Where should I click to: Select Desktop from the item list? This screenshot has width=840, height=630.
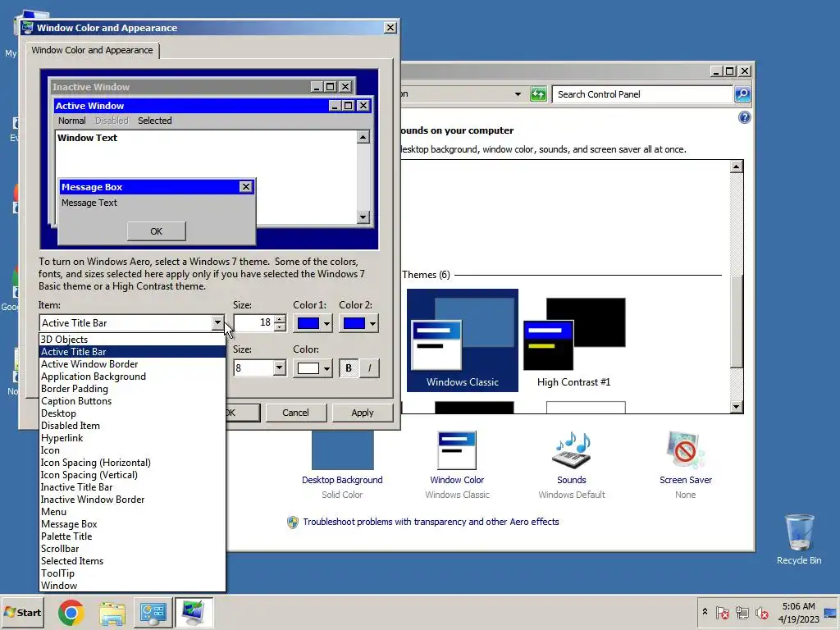coord(132,413)
